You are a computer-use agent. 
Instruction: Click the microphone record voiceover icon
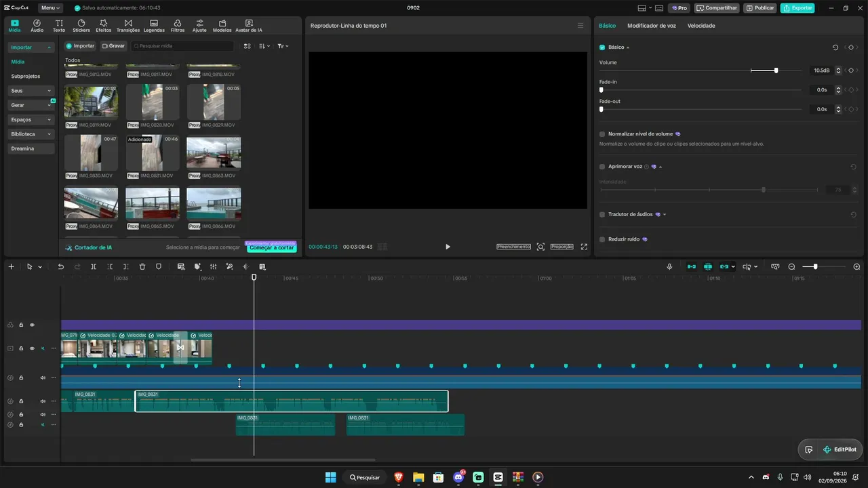point(669,266)
